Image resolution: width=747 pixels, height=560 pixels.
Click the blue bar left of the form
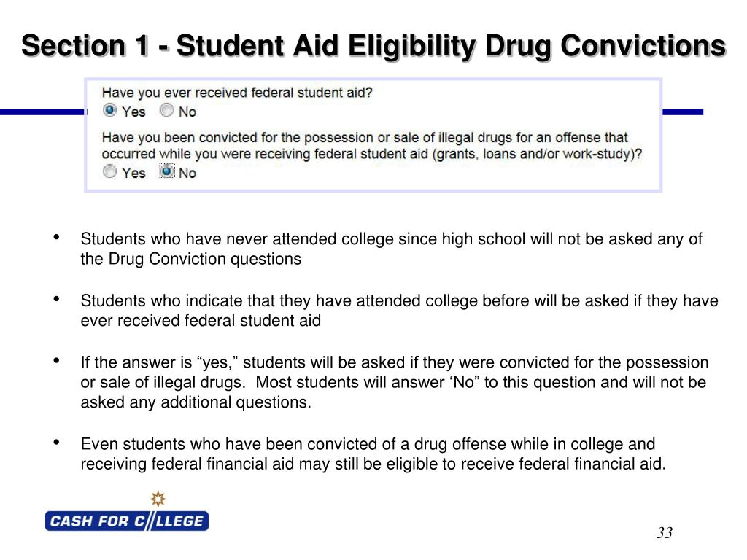(43, 112)
